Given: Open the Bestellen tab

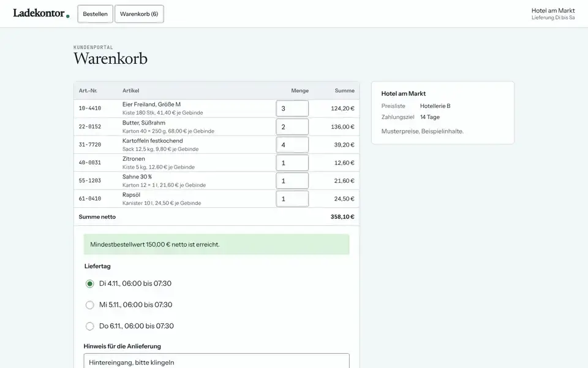Looking at the screenshot, I should tap(96, 14).
